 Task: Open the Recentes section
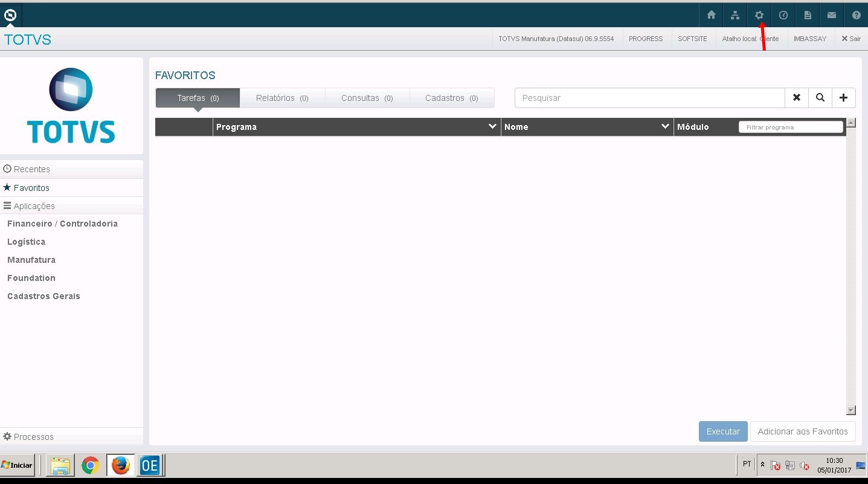coord(71,169)
